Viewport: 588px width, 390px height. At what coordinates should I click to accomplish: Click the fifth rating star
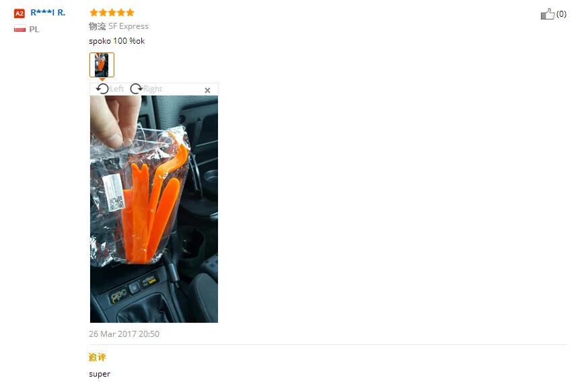[130, 13]
